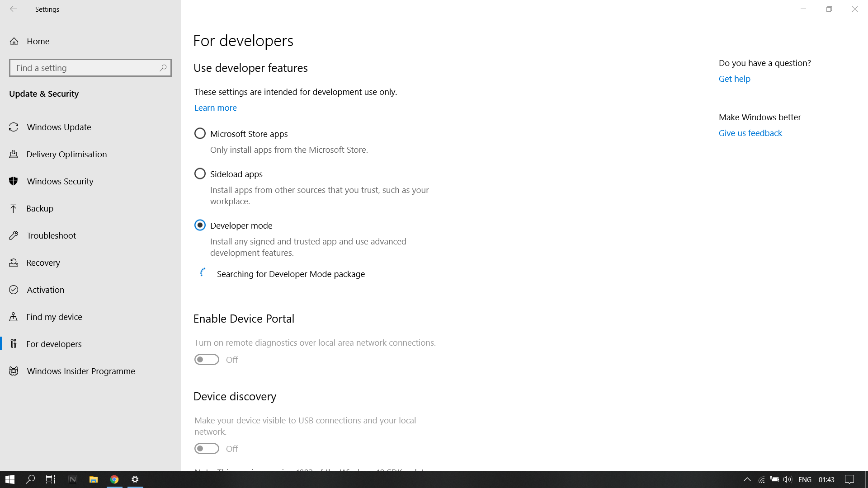The height and width of the screenshot is (488, 868).
Task: Select Sideload apps radio button
Action: 200,174
